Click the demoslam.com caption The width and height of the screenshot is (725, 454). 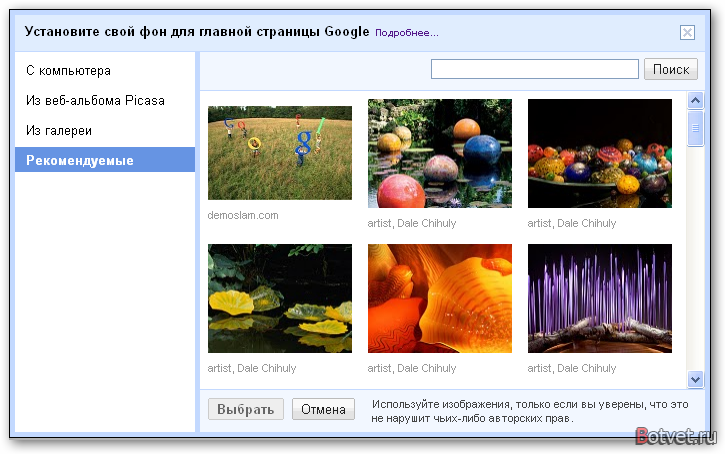pyautogui.click(x=243, y=215)
